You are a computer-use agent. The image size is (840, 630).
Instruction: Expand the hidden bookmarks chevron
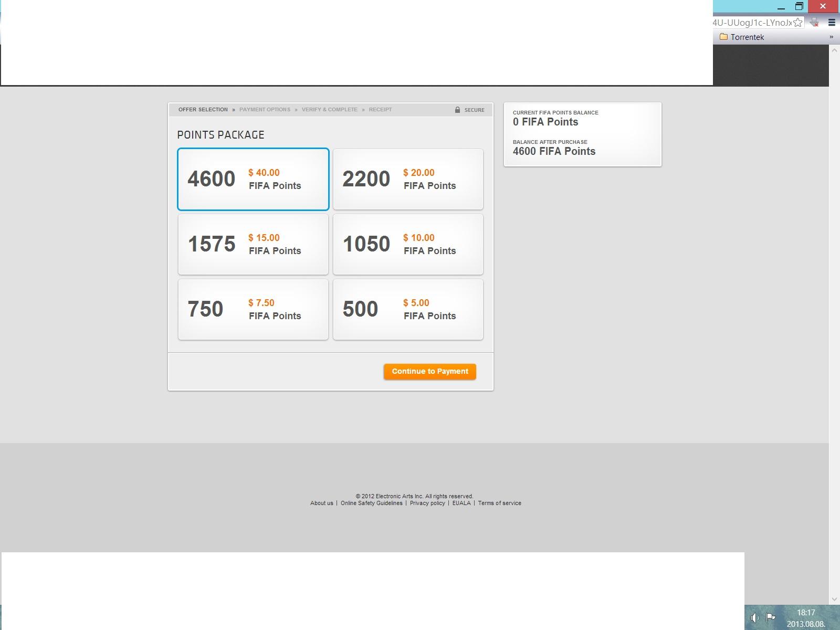click(x=831, y=37)
